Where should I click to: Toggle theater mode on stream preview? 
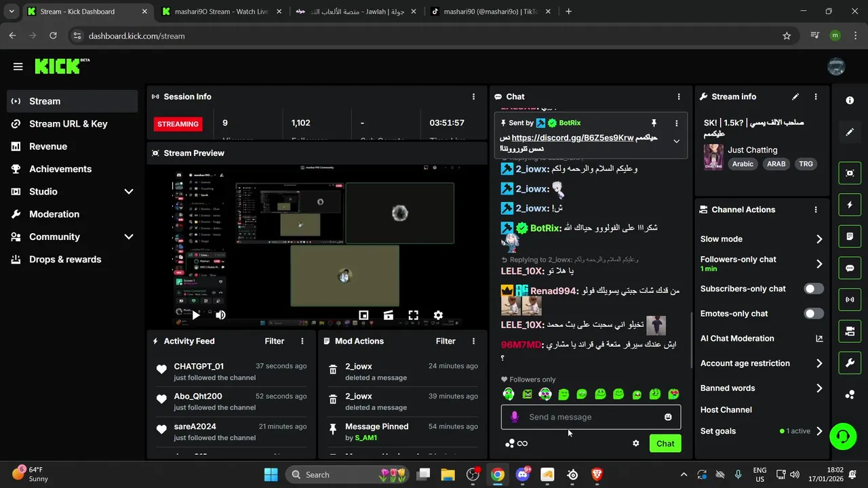click(x=389, y=315)
